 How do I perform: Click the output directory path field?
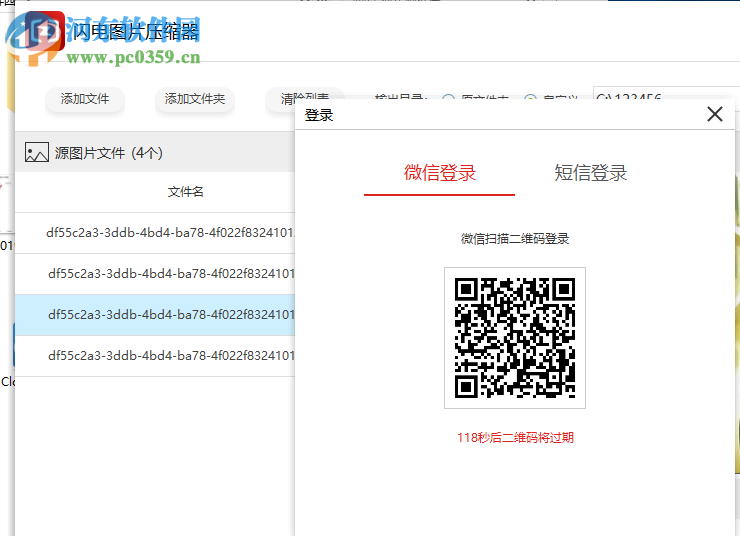666,93
